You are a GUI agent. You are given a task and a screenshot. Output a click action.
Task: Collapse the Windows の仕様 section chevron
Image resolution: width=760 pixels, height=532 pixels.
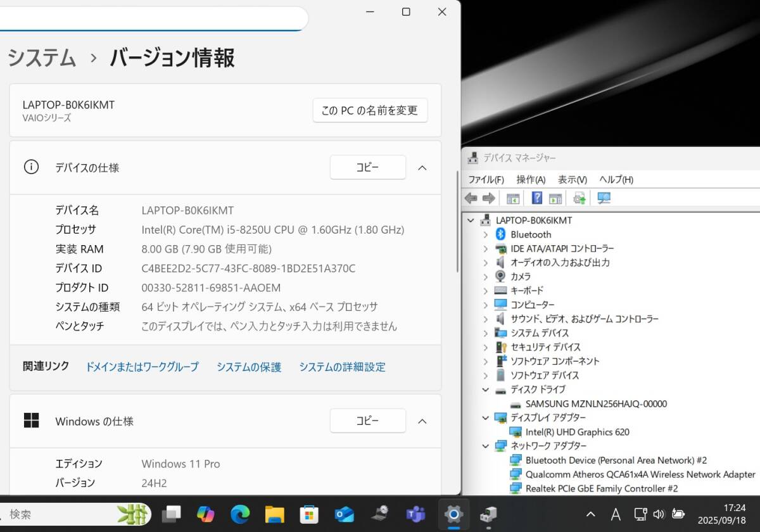tap(422, 421)
